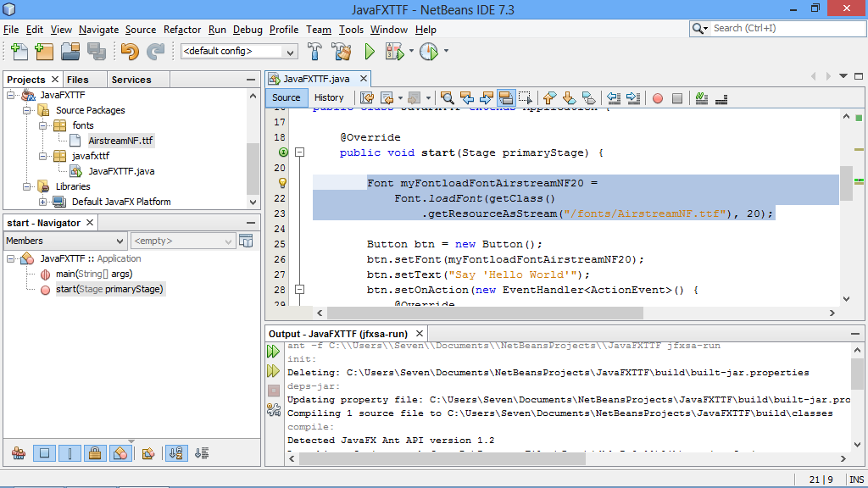Viewport: 868px width, 488px height.
Task: Collapse the fonts package node
Action: point(42,125)
